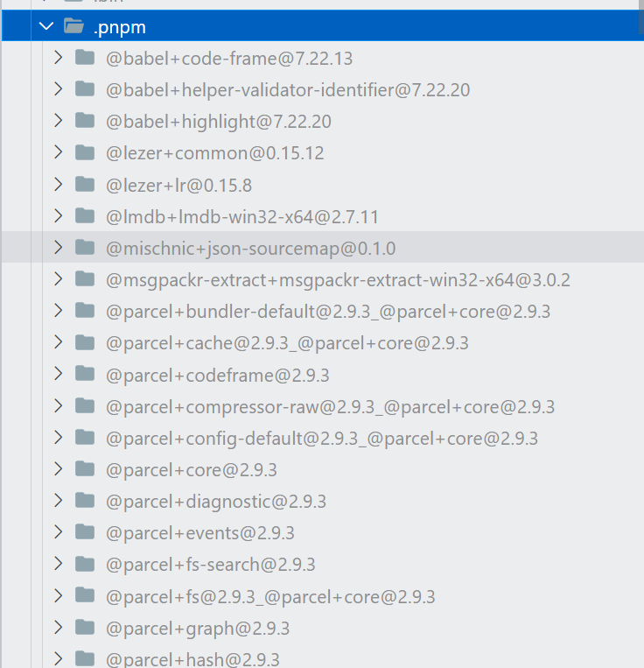Click folder icon of @parcel+compressor-raw@2.9.3

[85, 405]
